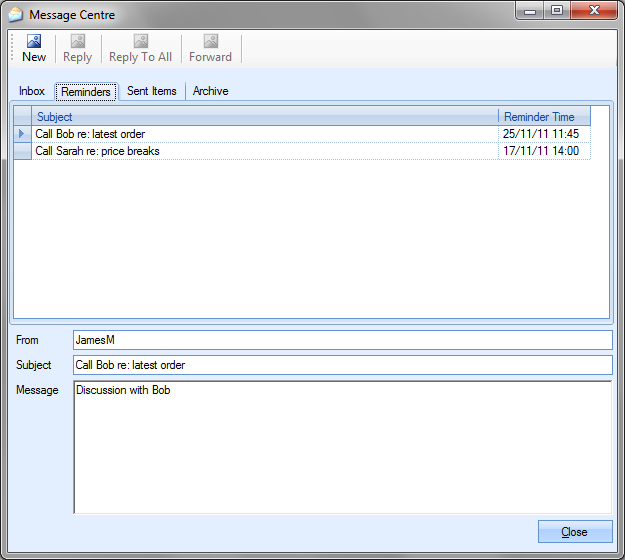The image size is (625, 560).
Task: Click the From field containing JamesM
Action: click(343, 340)
